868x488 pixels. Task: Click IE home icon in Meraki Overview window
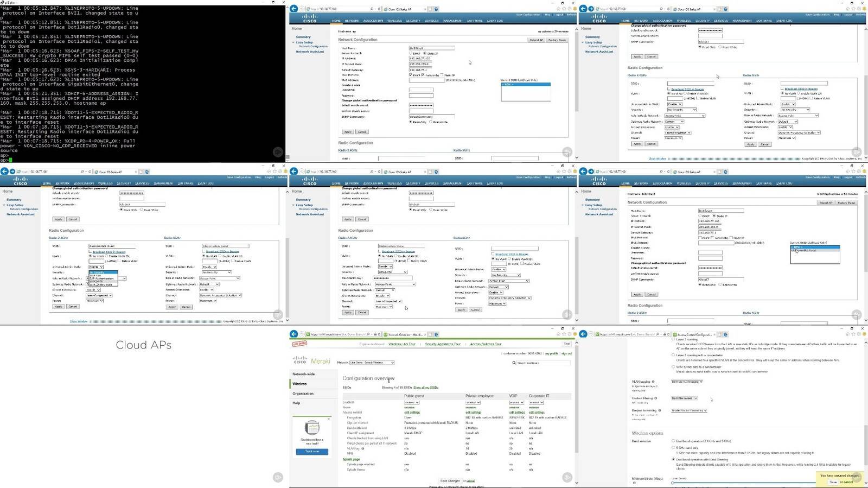point(557,334)
